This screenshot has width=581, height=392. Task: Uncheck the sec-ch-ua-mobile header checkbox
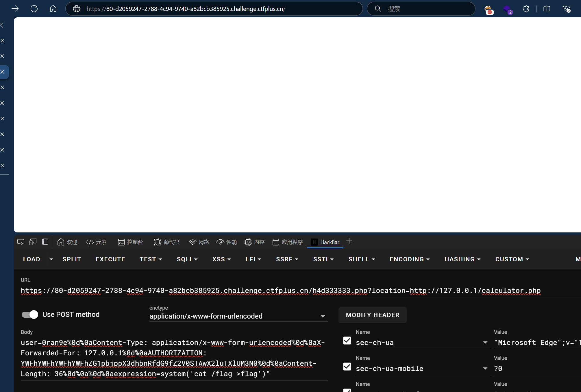tap(347, 367)
